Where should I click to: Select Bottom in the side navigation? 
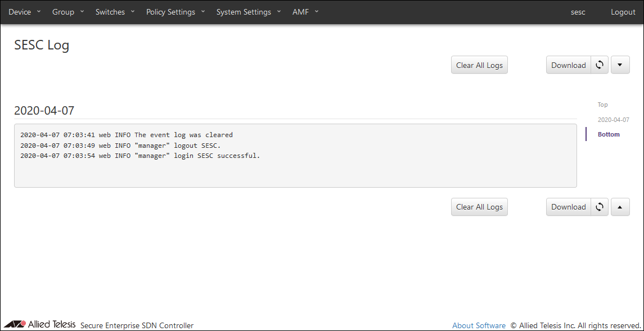click(609, 134)
